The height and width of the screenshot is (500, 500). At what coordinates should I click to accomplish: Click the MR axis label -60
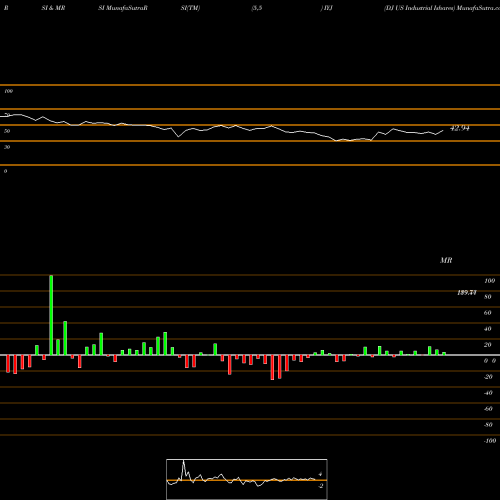488,409
